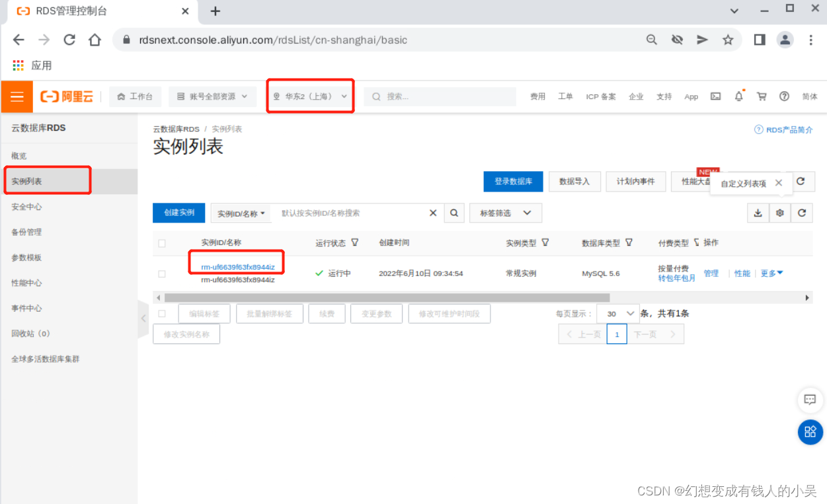Click the 登录数据库 button
This screenshot has width=827, height=504.
point(513,181)
